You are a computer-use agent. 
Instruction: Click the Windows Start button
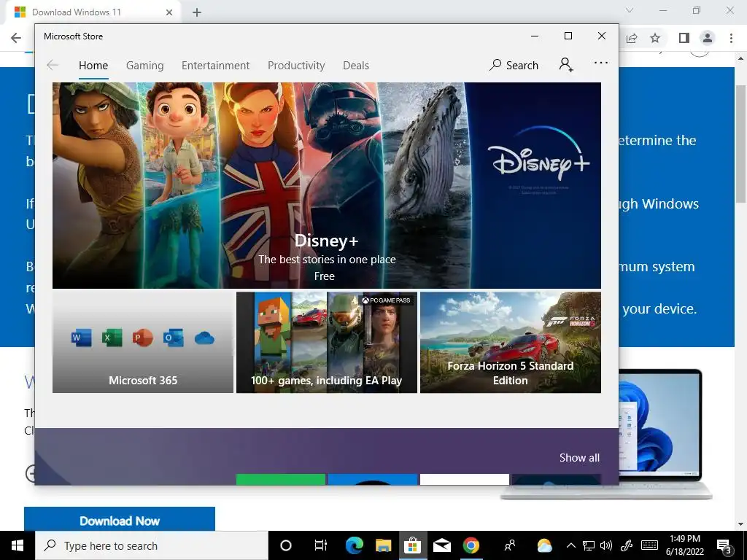pos(18,545)
